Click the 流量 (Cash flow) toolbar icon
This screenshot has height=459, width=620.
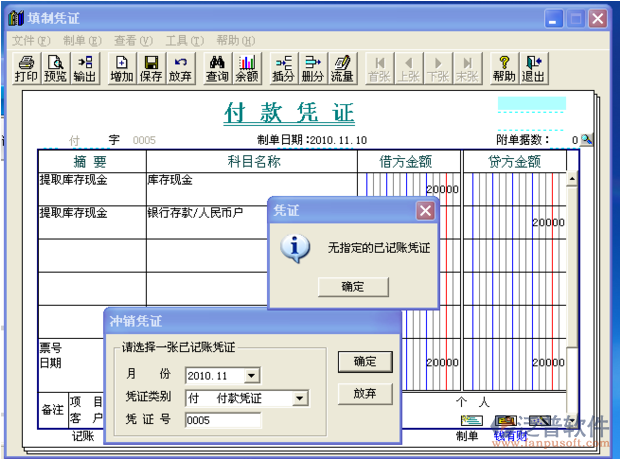pyautogui.click(x=342, y=68)
